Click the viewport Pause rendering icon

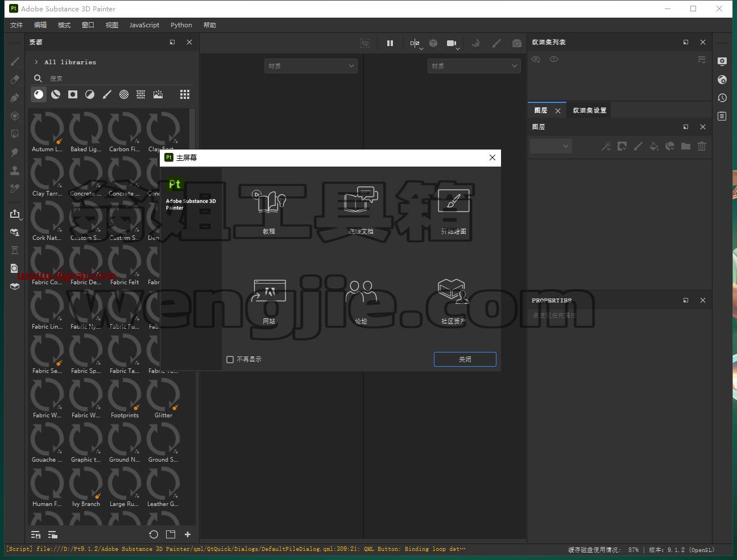(390, 43)
